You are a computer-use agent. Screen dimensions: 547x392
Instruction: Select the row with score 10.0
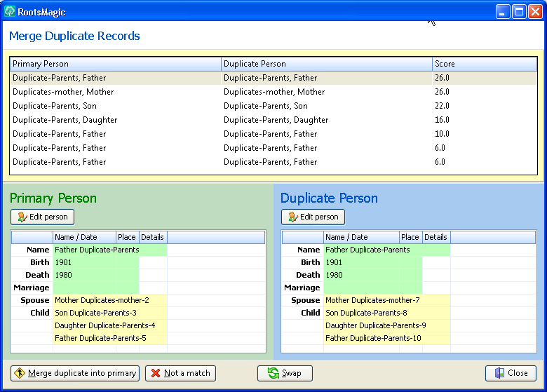point(273,134)
